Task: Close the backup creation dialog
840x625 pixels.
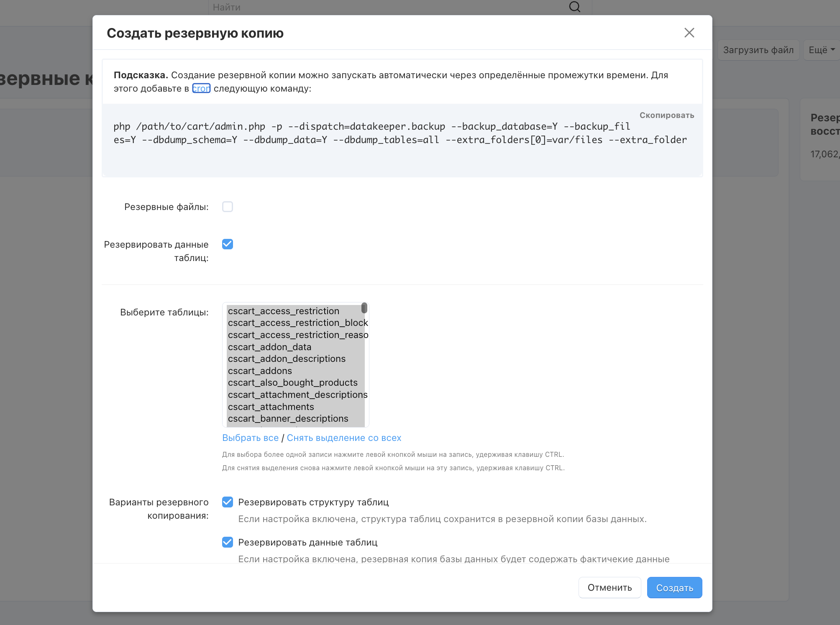Action: coord(689,33)
